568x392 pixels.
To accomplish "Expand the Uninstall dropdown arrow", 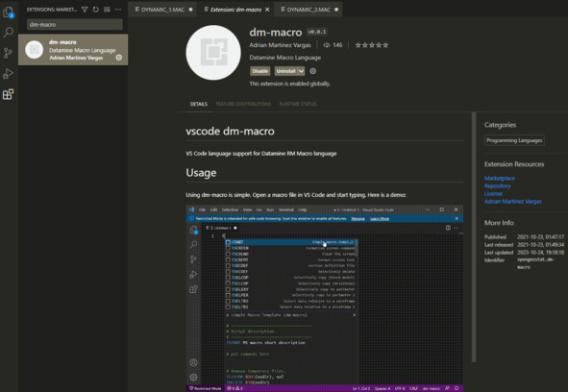I will coord(301,71).
